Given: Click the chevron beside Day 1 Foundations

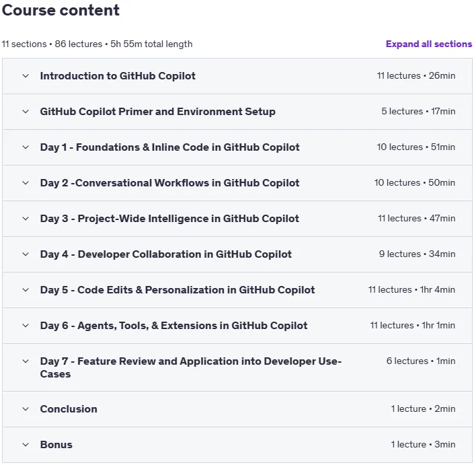Looking at the screenshot, I should point(26,147).
